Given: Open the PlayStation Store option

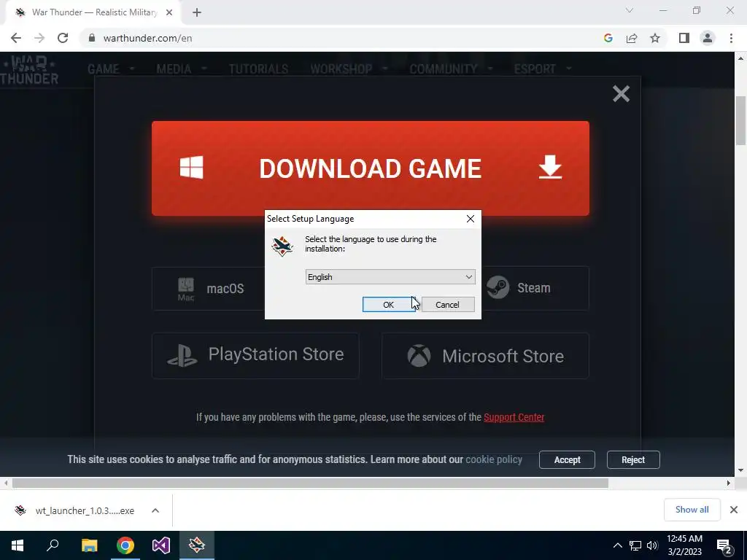Looking at the screenshot, I should 255,356.
